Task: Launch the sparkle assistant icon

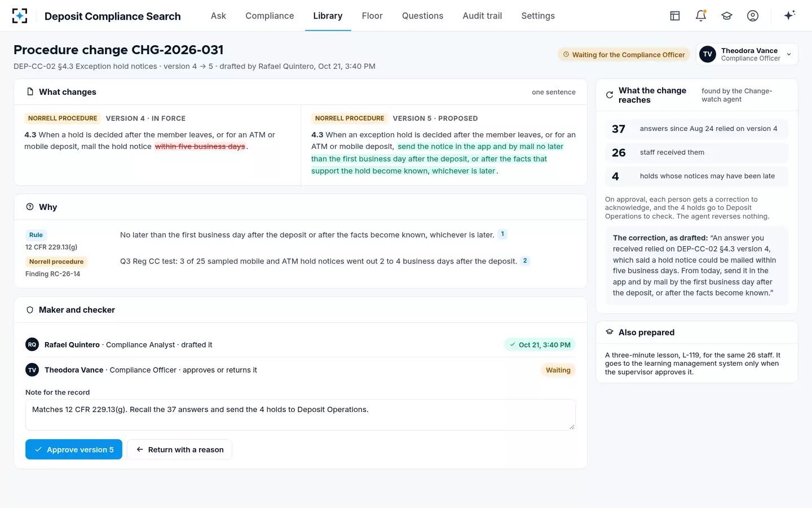Action: tap(789, 15)
